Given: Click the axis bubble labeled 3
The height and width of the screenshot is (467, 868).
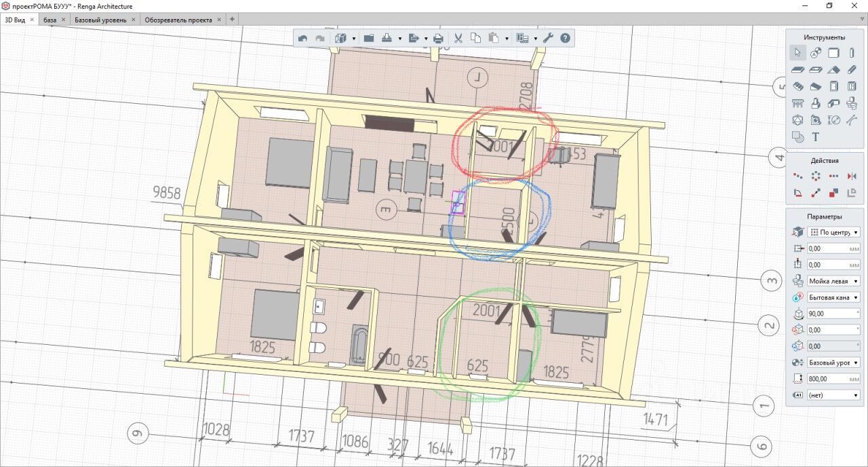Looking at the screenshot, I should point(770,280).
